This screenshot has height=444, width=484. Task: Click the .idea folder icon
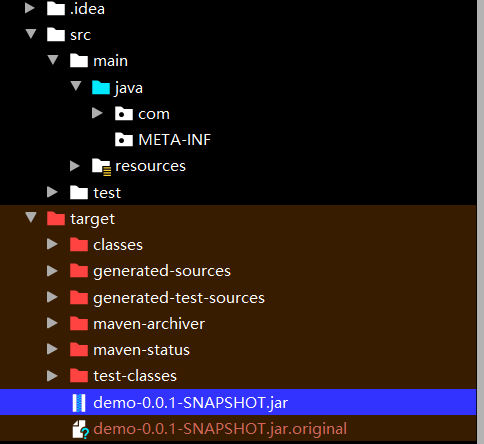56,9
